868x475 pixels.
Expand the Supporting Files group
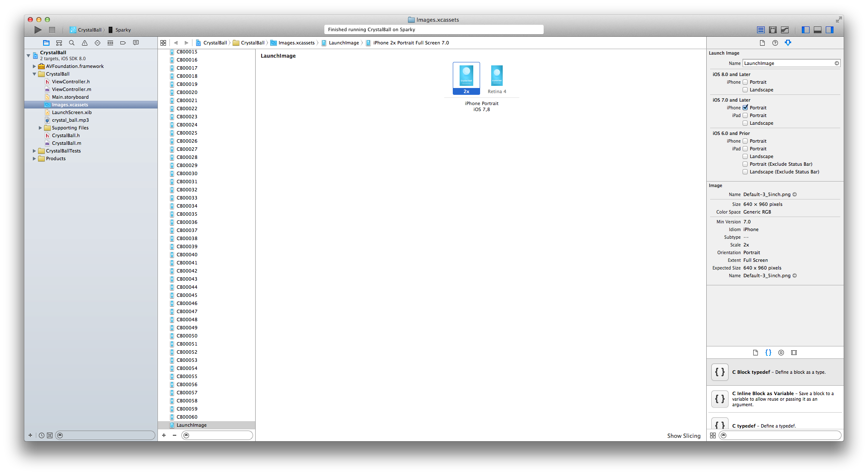tap(41, 128)
